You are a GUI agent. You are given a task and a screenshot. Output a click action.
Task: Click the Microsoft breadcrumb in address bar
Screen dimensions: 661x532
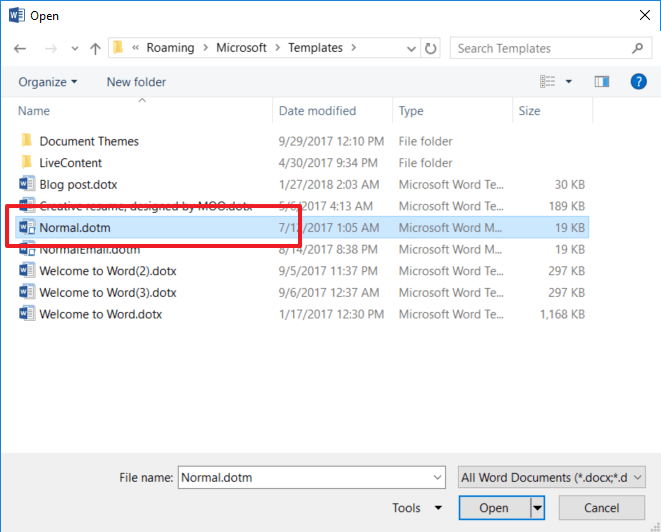[x=243, y=48]
